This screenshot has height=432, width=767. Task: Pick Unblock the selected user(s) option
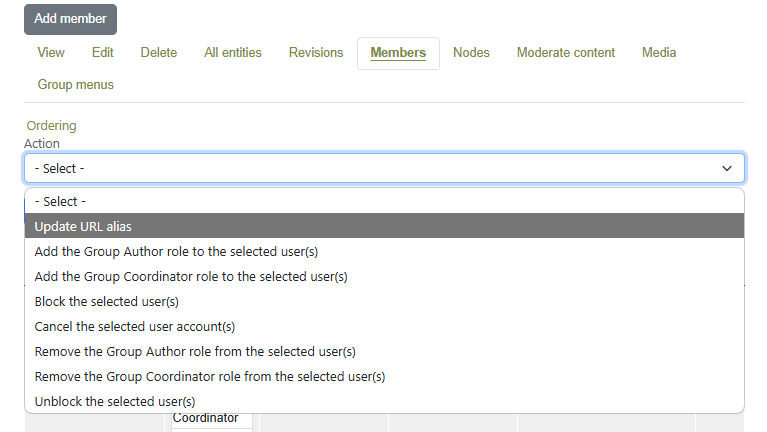(115, 401)
